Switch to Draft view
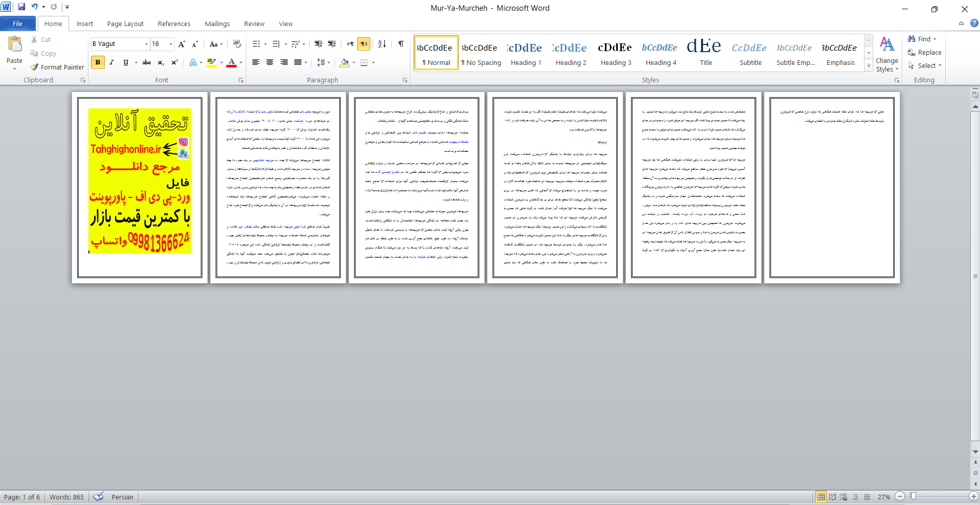The image size is (980, 505). [x=867, y=497]
